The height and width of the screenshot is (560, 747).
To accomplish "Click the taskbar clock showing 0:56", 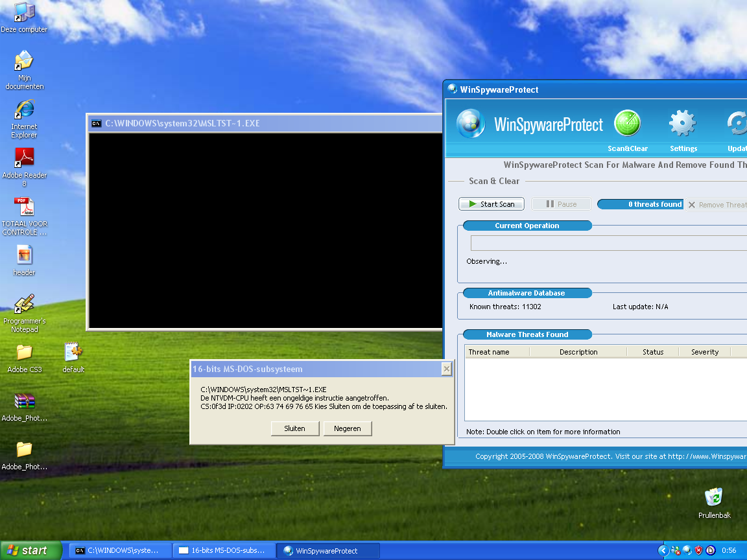I will (729, 550).
